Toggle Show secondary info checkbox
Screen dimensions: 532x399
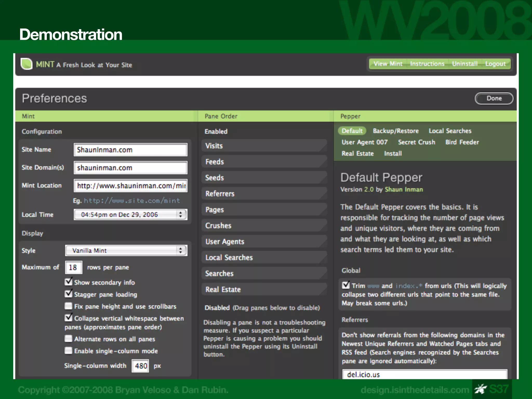68,282
